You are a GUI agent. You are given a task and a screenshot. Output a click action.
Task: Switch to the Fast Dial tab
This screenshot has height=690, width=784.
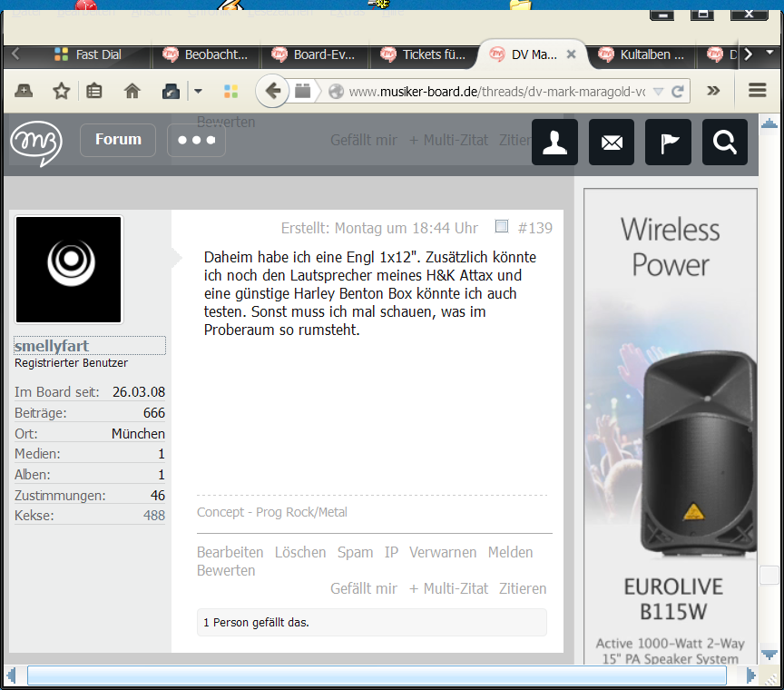pyautogui.click(x=88, y=54)
